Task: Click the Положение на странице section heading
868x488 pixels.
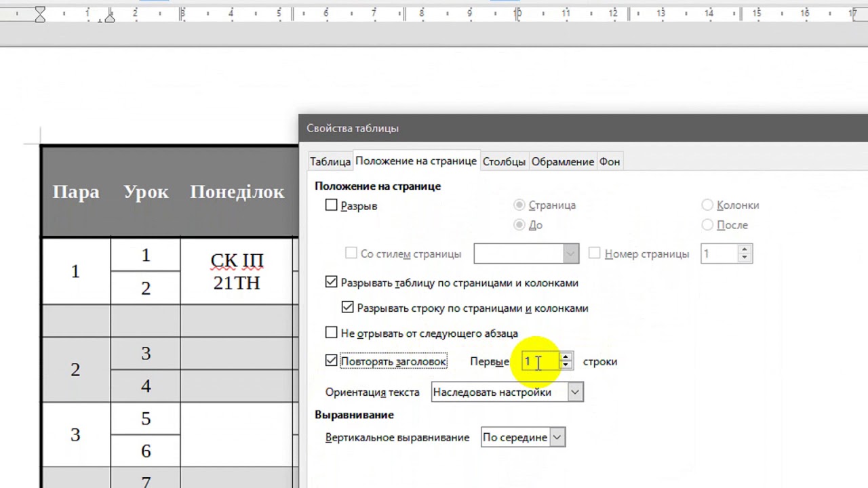Action: click(x=378, y=186)
